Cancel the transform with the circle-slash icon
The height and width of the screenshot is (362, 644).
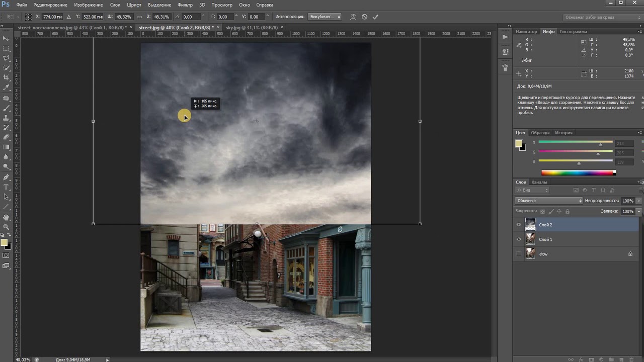[x=364, y=17]
